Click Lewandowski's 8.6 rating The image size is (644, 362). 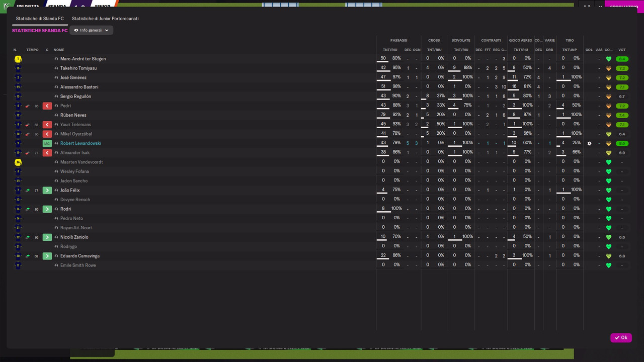pos(622,144)
